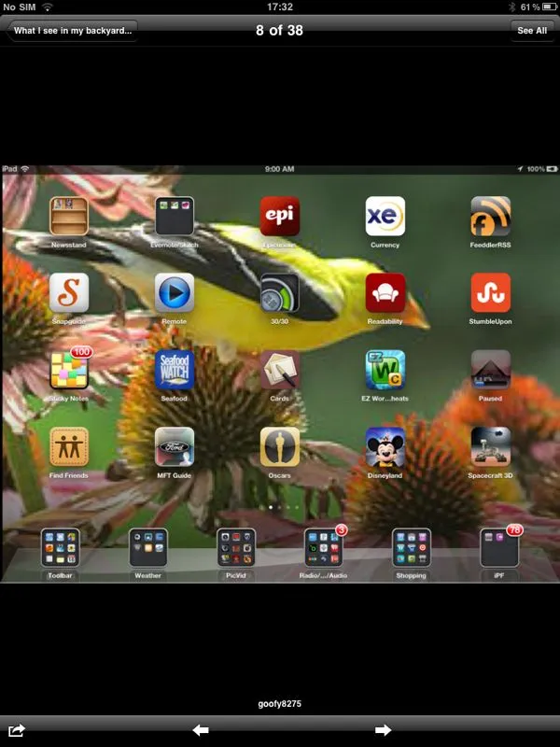The image size is (560, 747).
Task: Open the Seafood Watch app icon
Action: [x=175, y=370]
